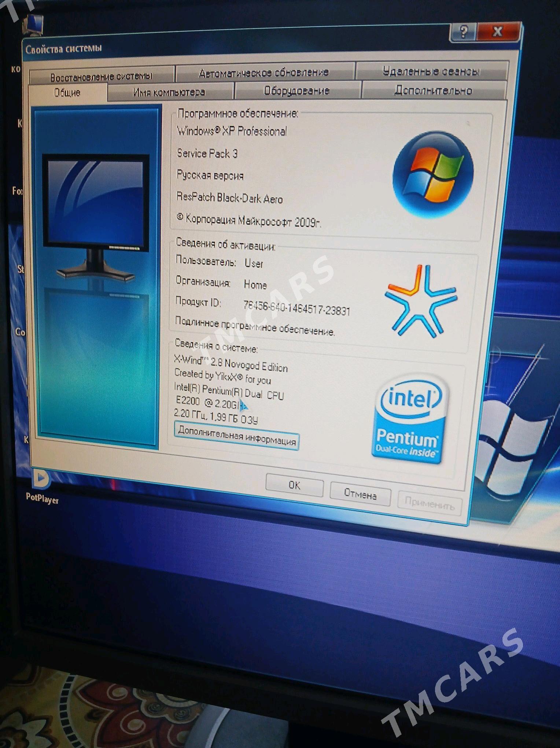The width and height of the screenshot is (560, 748).
Task: Click the Русская версия text
Action: click(210, 175)
